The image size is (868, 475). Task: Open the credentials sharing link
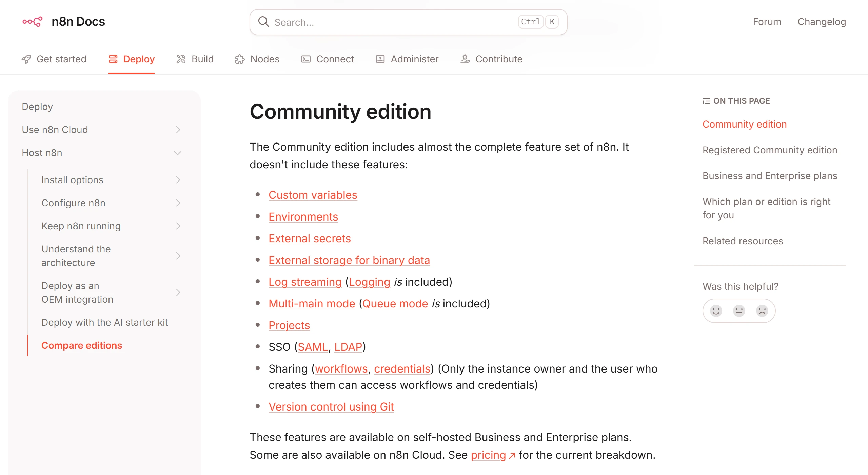click(402, 369)
